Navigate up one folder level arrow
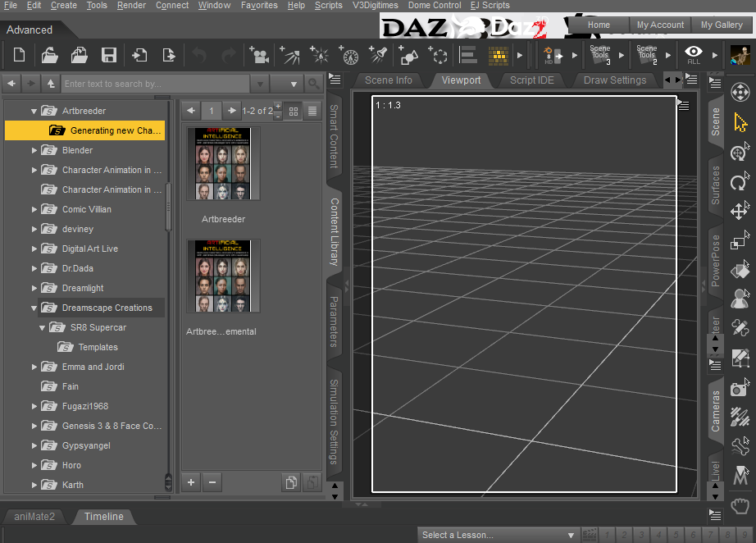The width and height of the screenshot is (756, 543). (51, 84)
